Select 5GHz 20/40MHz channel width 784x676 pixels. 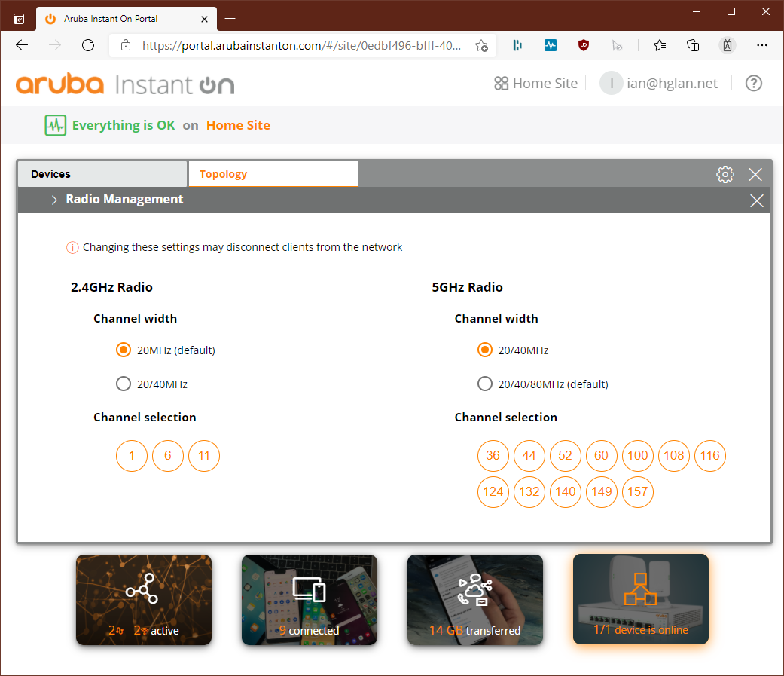tap(484, 350)
